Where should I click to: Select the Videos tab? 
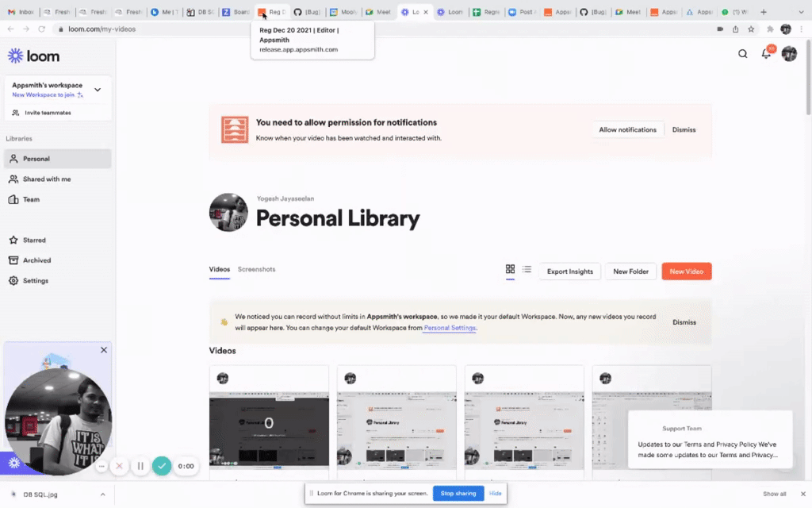[x=220, y=269]
